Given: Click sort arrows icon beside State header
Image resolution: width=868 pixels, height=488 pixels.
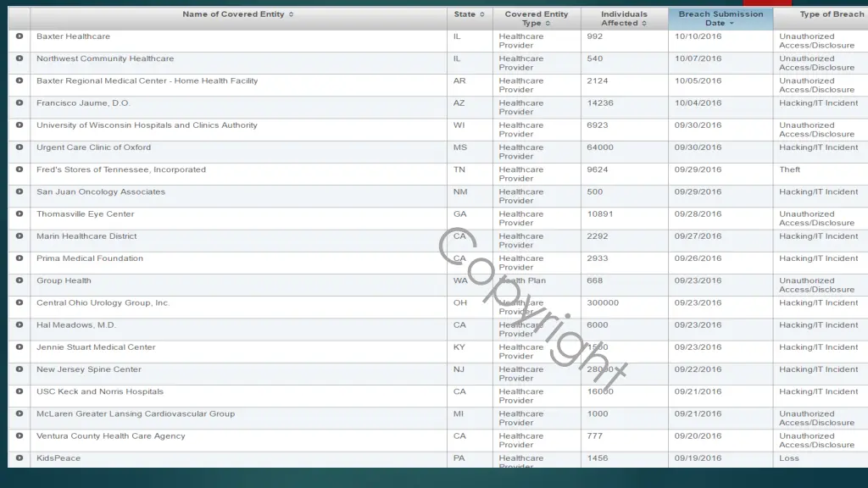Looking at the screenshot, I should coord(482,14).
